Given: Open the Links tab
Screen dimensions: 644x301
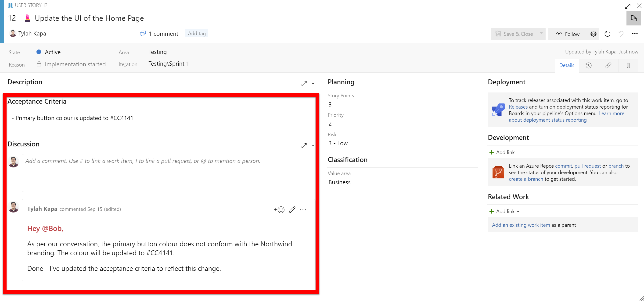Looking at the screenshot, I should (x=608, y=65).
